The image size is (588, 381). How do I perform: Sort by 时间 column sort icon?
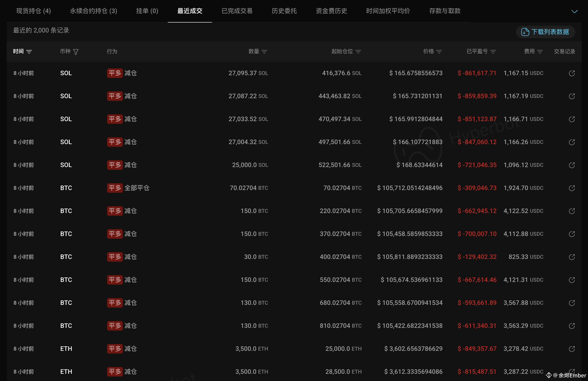(x=29, y=52)
